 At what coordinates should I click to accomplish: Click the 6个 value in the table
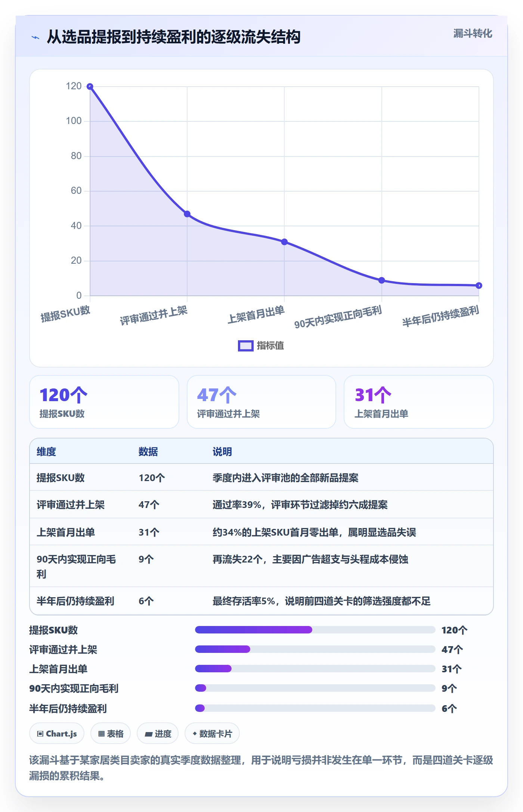pyautogui.click(x=146, y=601)
